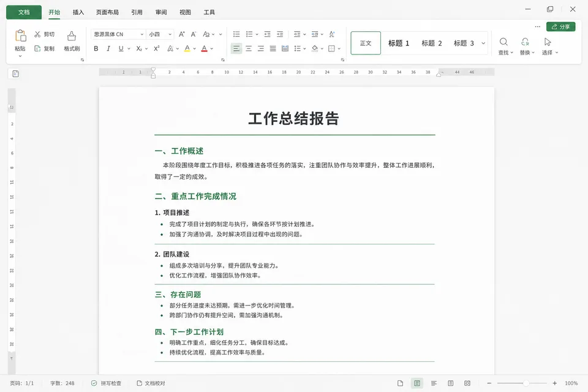The image size is (588, 392).
Task: Open the font dialog launcher
Action: coord(223,59)
